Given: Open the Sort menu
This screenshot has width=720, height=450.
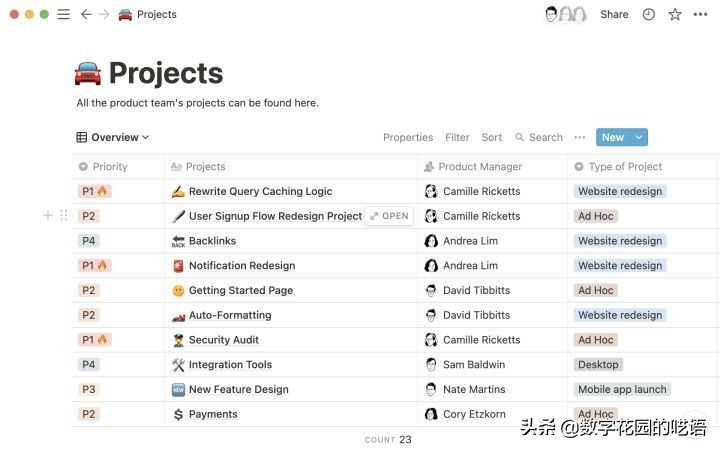Looking at the screenshot, I should 492,138.
